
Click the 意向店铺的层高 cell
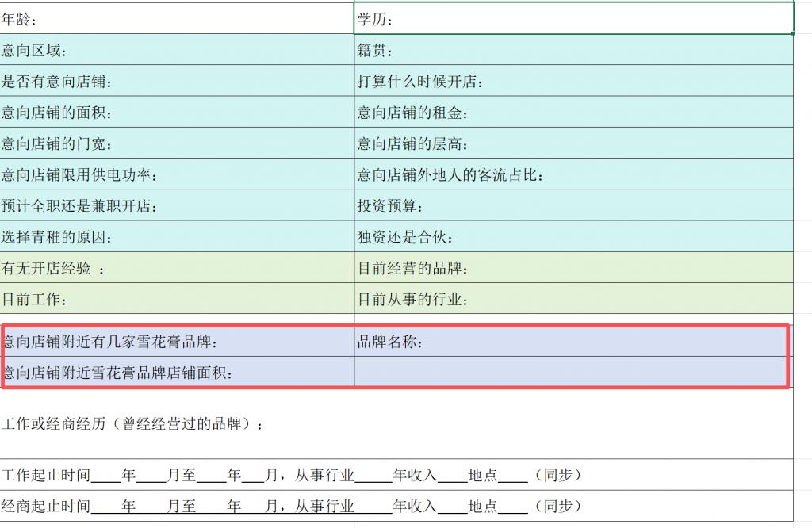pos(573,143)
